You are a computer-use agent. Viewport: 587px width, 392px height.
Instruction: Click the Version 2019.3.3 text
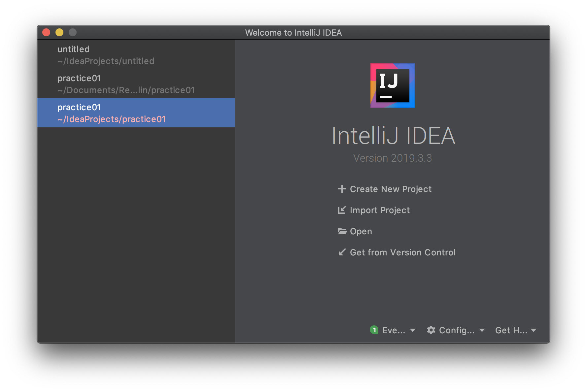click(x=393, y=158)
